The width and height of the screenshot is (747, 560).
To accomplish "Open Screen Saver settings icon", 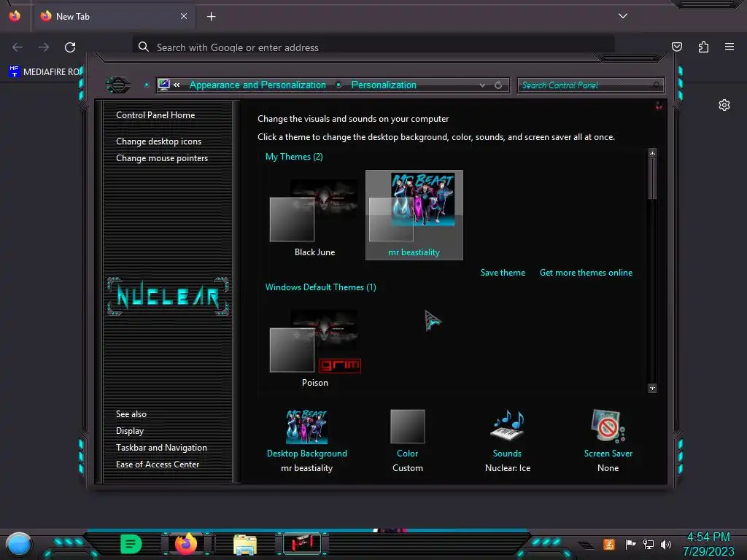I will pos(608,426).
